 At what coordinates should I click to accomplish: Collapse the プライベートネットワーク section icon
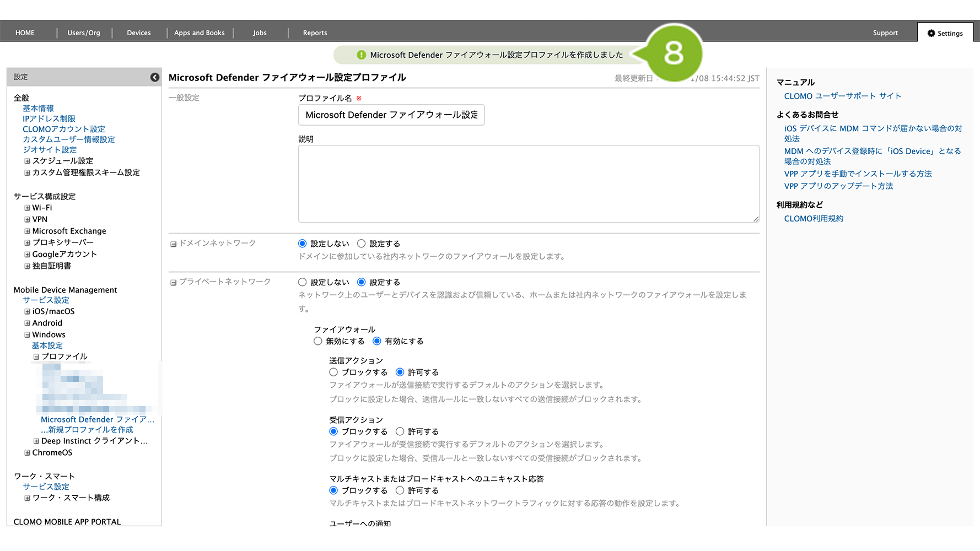173,283
